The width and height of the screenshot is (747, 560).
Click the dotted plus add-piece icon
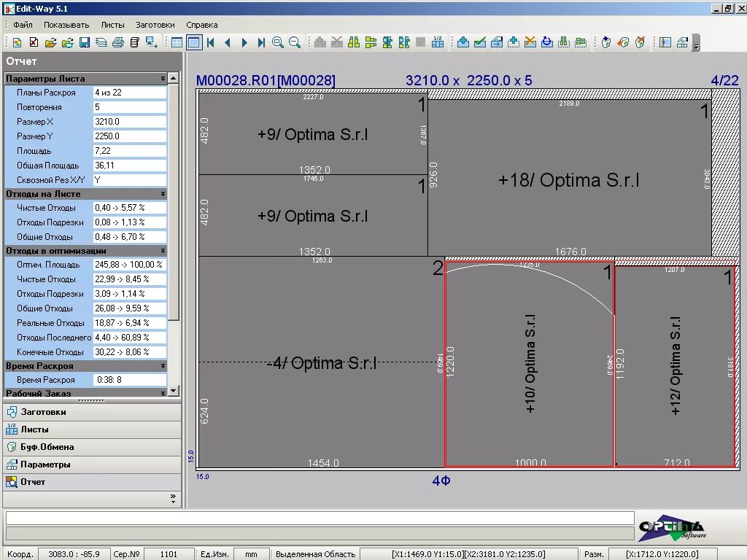coord(514,42)
